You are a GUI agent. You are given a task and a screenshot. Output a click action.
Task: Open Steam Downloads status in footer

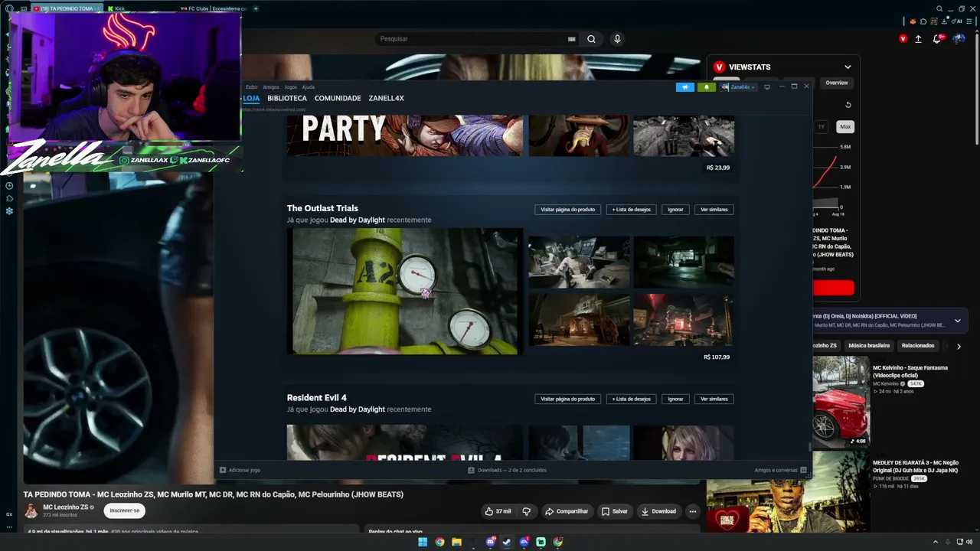[x=508, y=470]
